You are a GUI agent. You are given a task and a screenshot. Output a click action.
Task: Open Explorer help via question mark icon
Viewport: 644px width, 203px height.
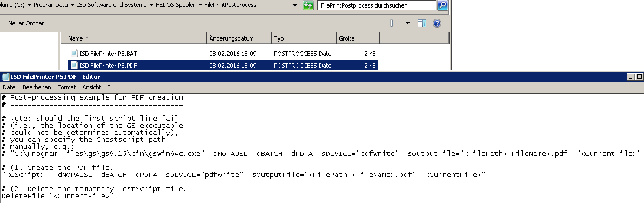[437, 23]
